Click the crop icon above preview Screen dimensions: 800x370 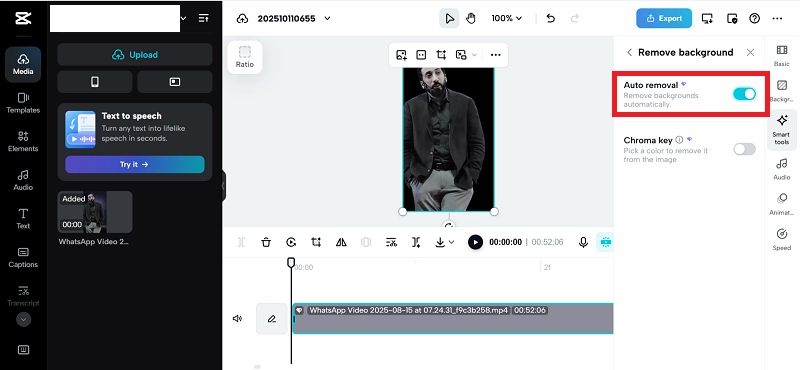tap(441, 55)
